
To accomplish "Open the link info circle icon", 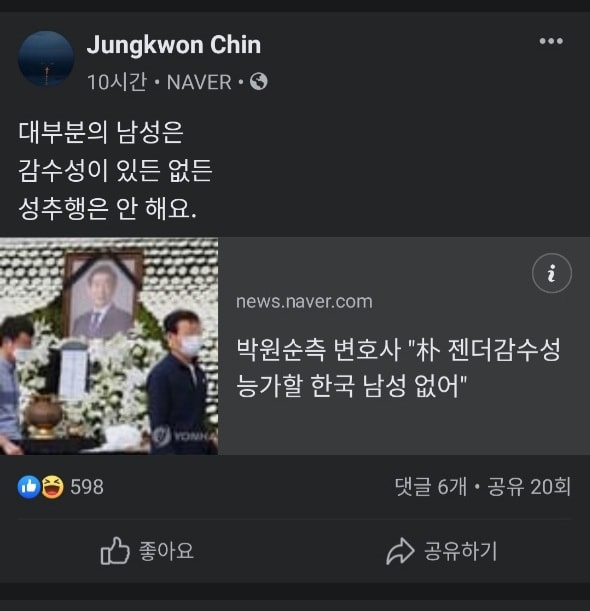I will click(x=551, y=273).
